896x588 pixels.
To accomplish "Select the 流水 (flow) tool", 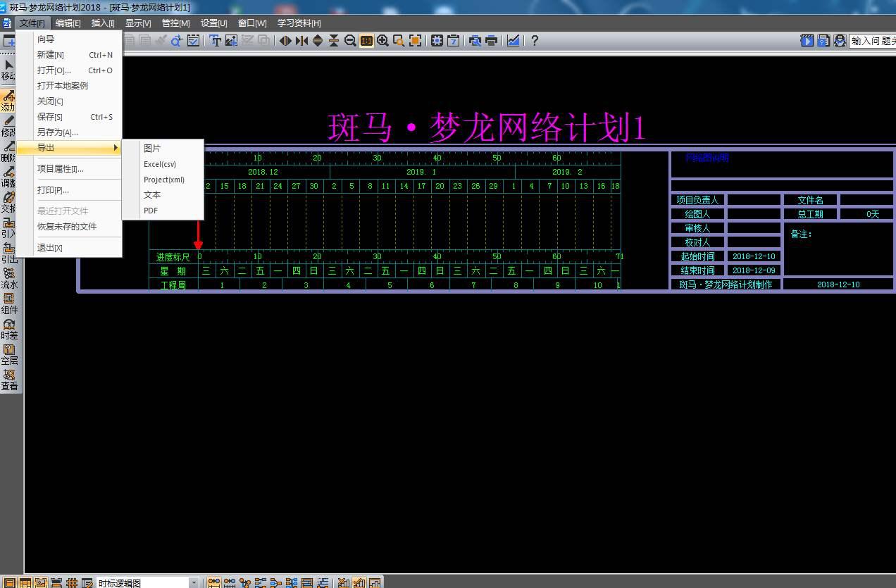I will point(8,279).
